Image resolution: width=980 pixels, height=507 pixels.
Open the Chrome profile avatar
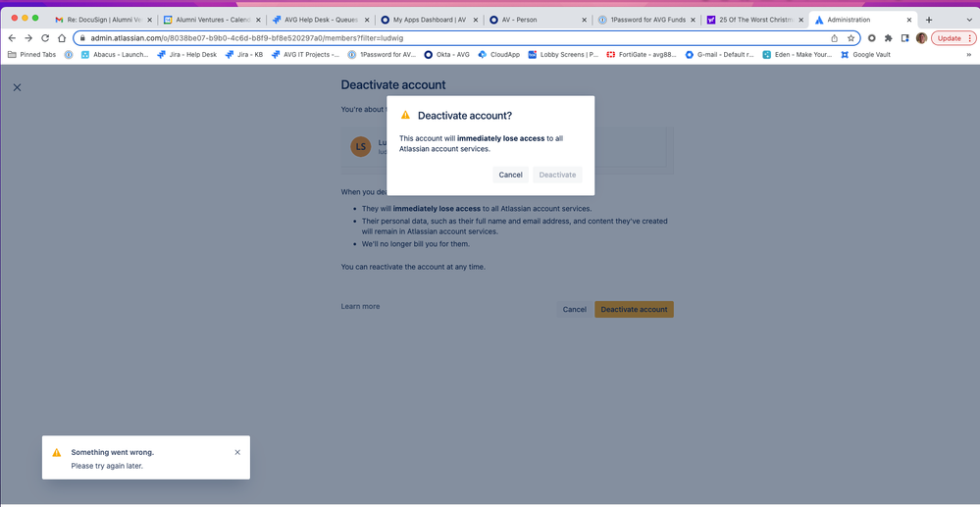coord(921,38)
